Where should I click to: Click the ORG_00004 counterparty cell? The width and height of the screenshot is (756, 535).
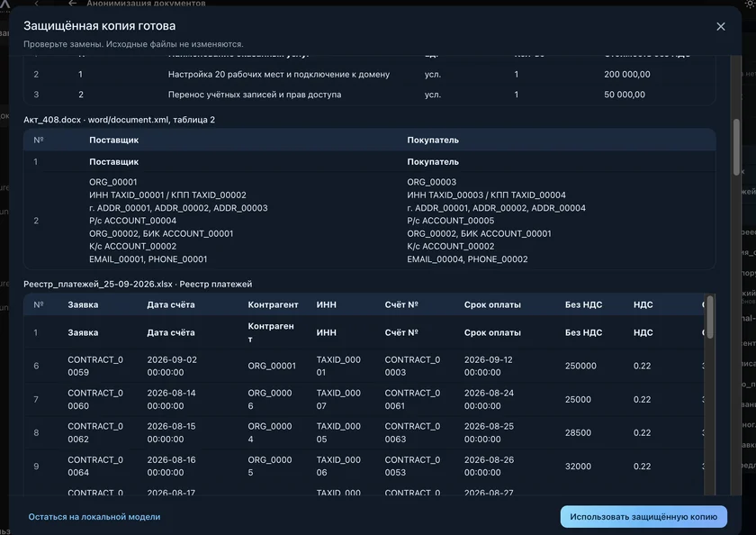(x=270, y=432)
